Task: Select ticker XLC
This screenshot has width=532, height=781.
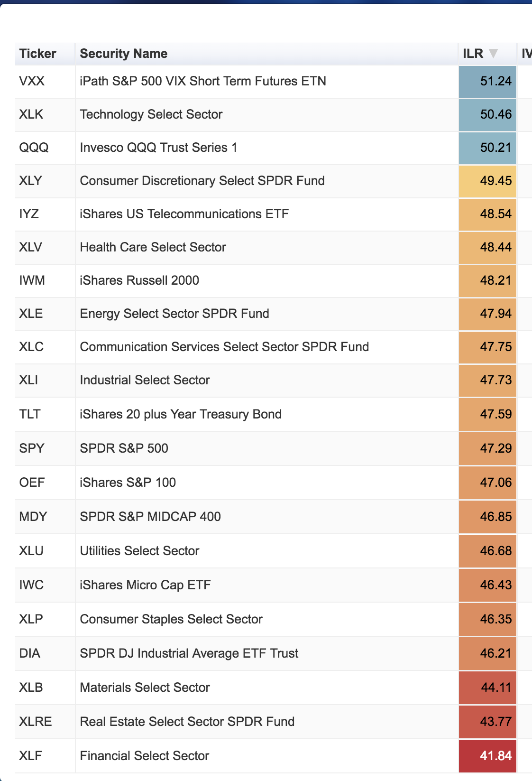Action: [x=31, y=347]
